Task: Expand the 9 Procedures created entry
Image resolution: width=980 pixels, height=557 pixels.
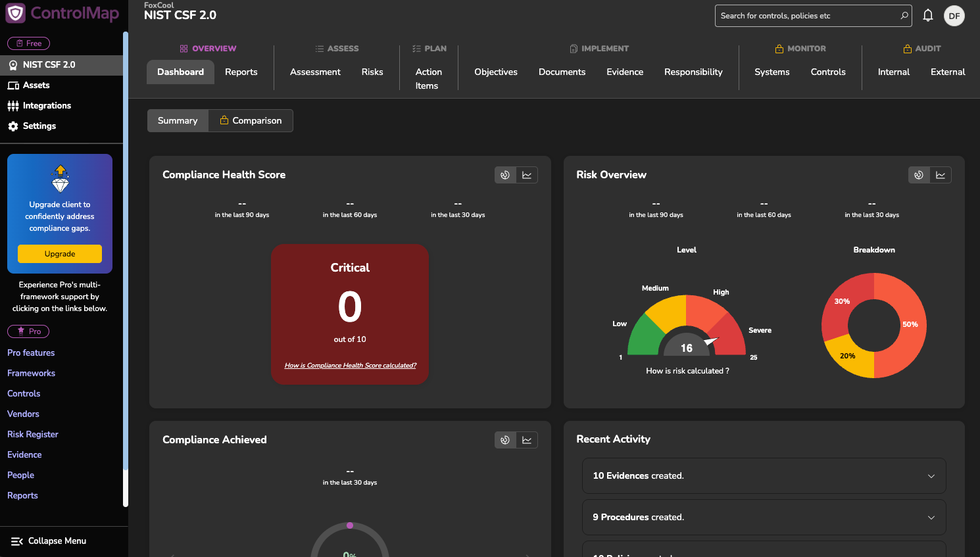Action: (x=931, y=518)
